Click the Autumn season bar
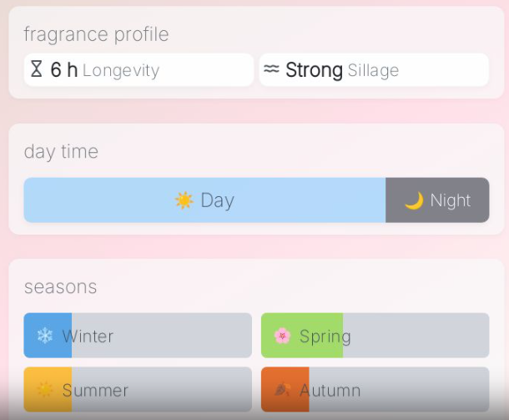 (375, 390)
